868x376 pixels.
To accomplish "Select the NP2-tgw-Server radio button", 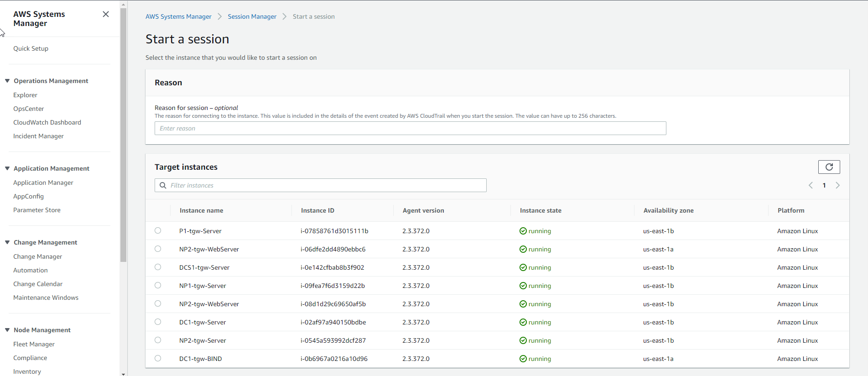I will click(x=158, y=340).
